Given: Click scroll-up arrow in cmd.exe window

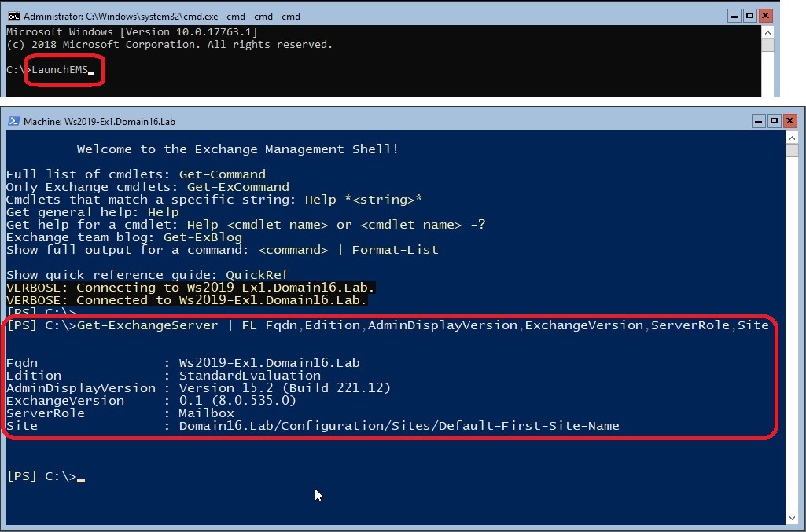Looking at the screenshot, I should tap(767, 32).
